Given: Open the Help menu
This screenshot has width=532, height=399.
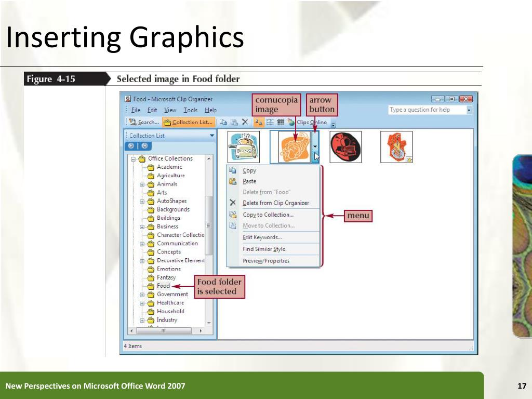Looking at the screenshot, I should point(211,110).
